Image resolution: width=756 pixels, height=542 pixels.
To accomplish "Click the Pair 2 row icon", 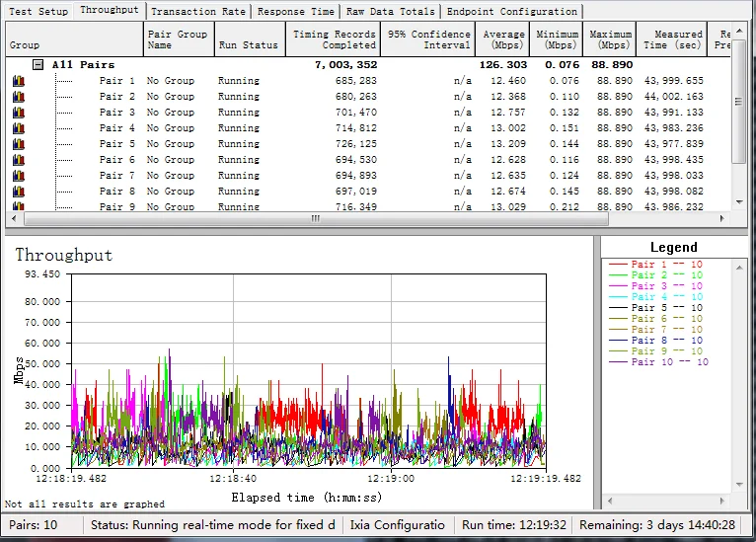I will 18,97.
